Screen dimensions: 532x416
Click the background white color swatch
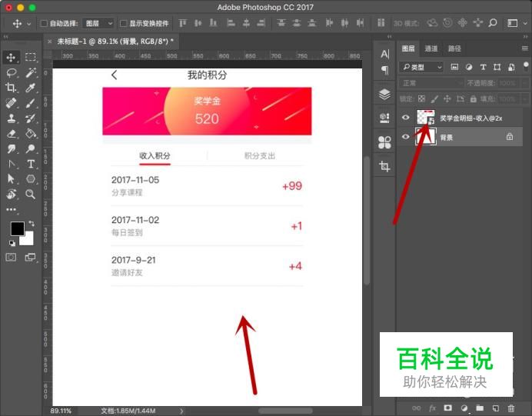[28, 240]
